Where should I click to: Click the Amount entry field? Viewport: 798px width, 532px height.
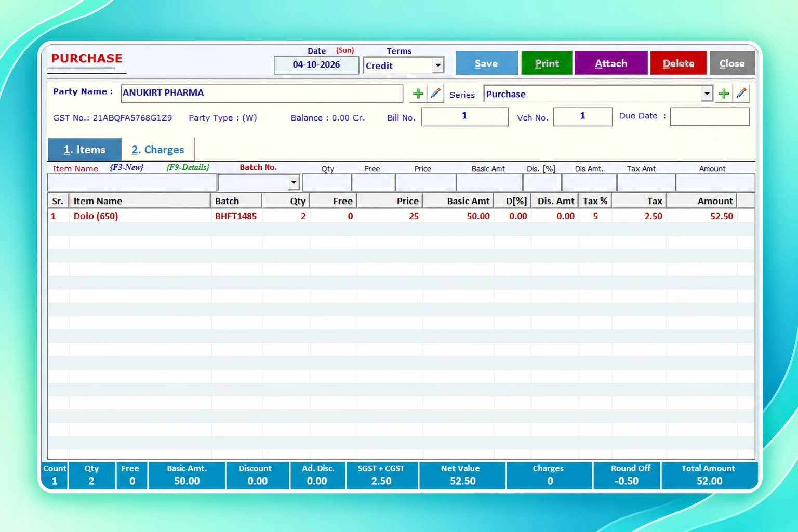715,182
